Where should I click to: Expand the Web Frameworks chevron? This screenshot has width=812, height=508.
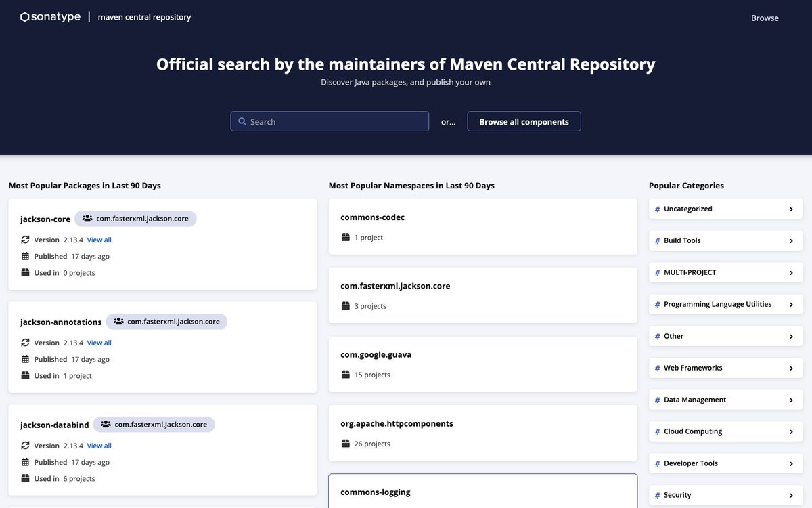pyautogui.click(x=791, y=368)
